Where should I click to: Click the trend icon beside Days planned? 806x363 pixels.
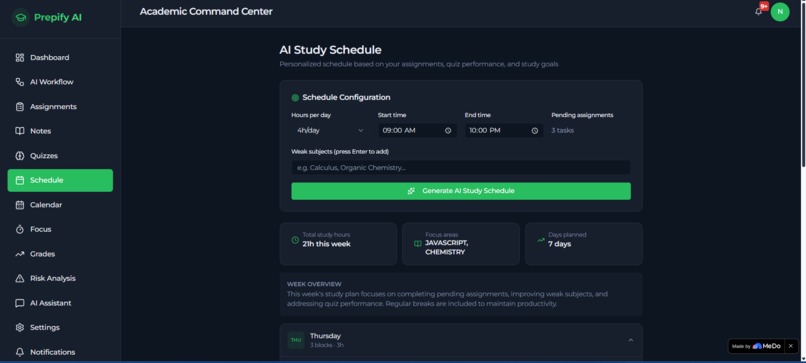tap(541, 240)
